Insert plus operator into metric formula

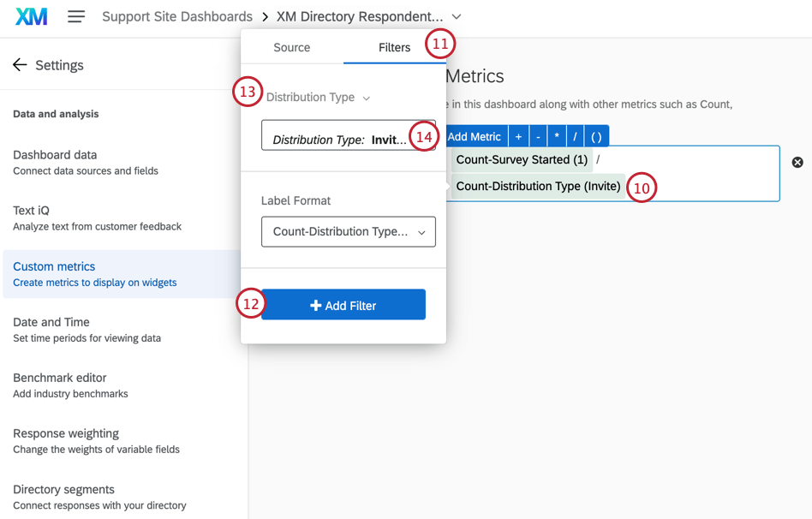click(518, 137)
